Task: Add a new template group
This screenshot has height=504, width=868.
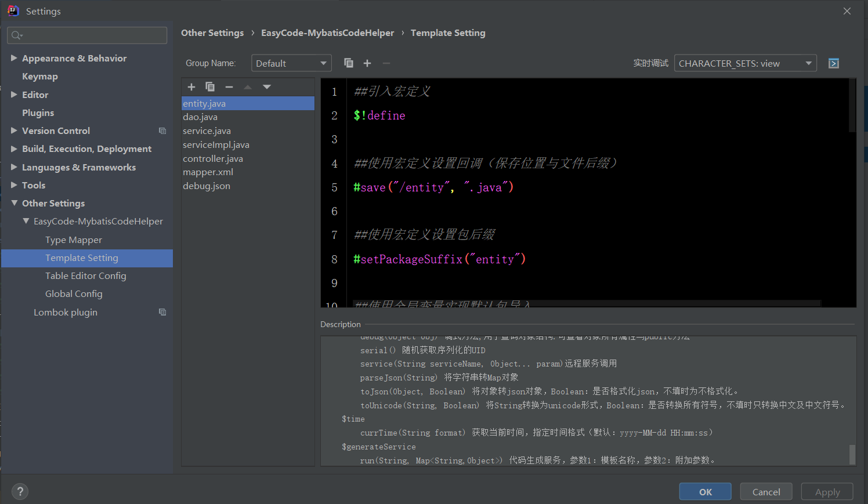Action: point(367,63)
